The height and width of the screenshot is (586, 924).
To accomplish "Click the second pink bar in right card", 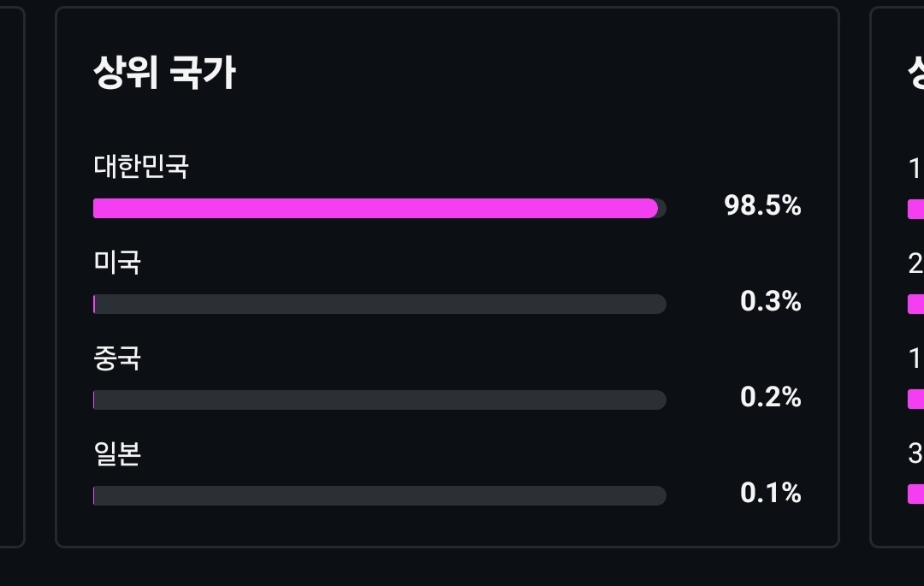I will click(x=915, y=305).
